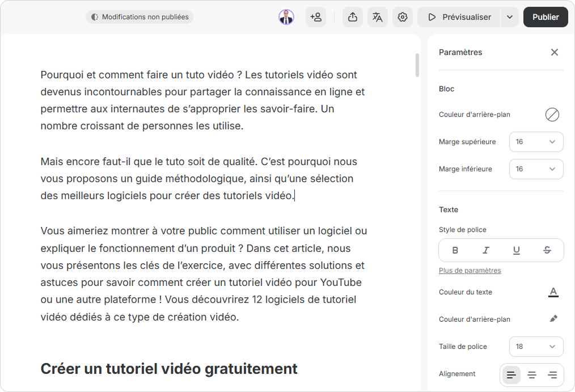The height and width of the screenshot is (392, 575).
Task: Open the share/export icon
Action: point(353,17)
